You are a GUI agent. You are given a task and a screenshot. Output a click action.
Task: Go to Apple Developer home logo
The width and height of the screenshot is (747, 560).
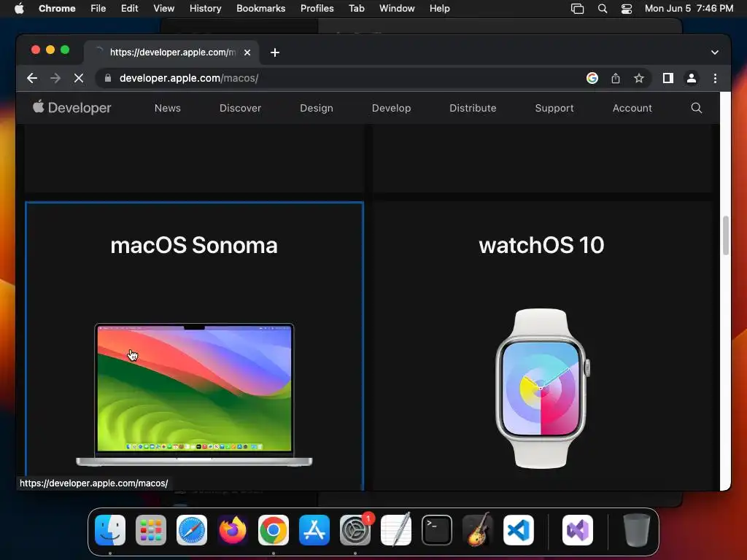[x=72, y=108]
